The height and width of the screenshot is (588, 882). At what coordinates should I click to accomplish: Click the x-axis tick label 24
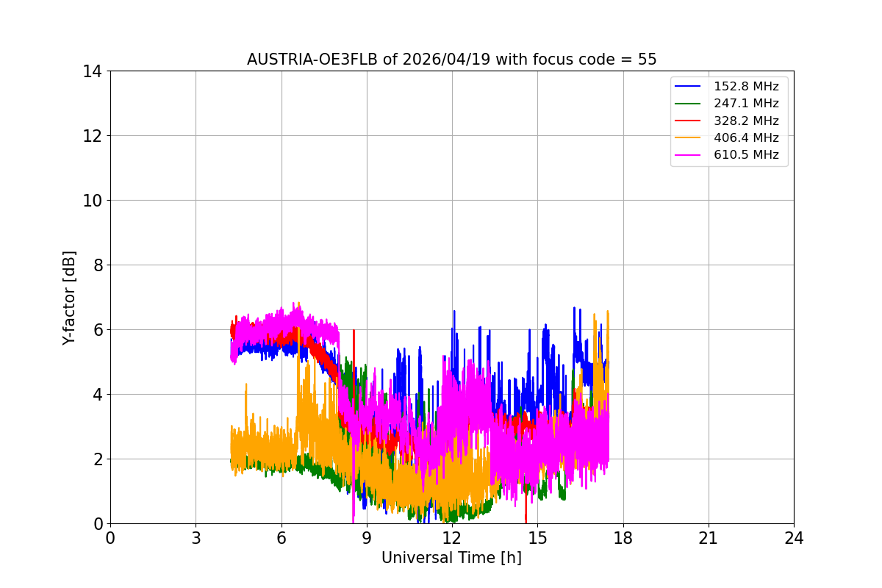[x=794, y=538]
